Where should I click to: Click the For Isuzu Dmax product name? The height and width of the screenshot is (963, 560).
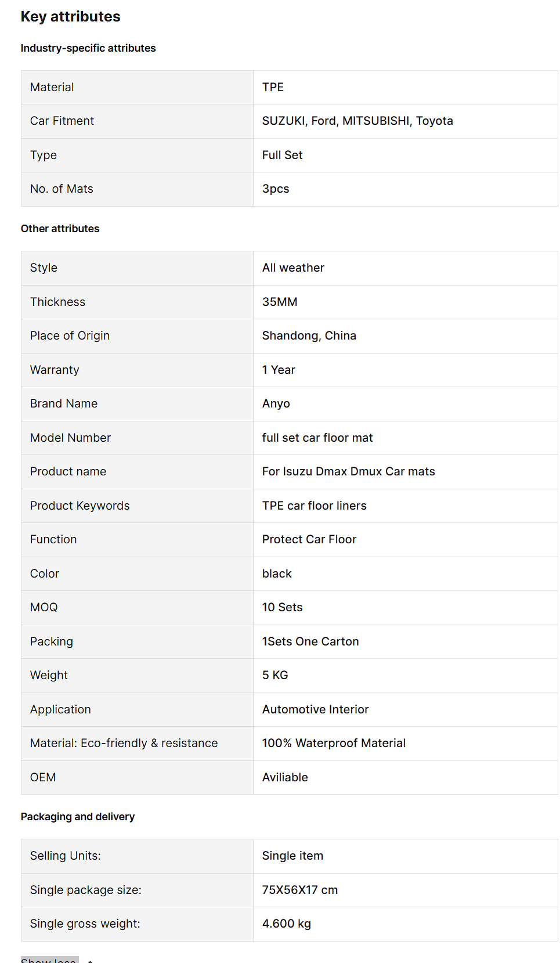[348, 471]
